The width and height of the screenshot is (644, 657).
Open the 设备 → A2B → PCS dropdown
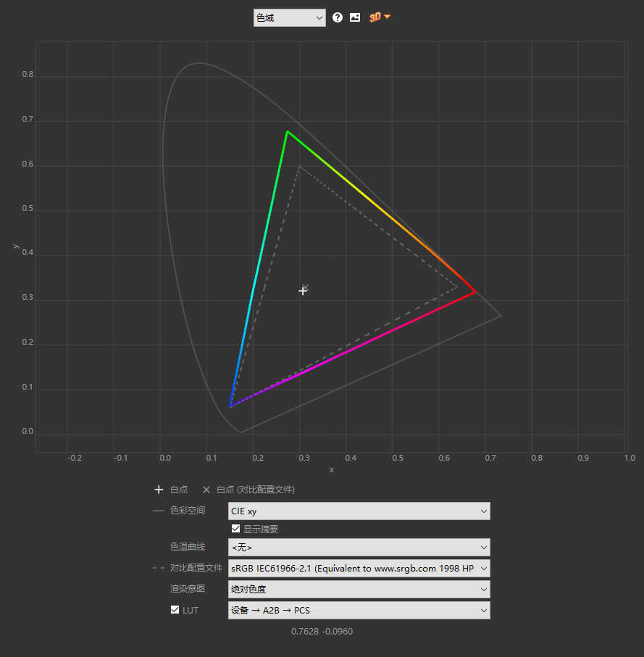click(359, 610)
